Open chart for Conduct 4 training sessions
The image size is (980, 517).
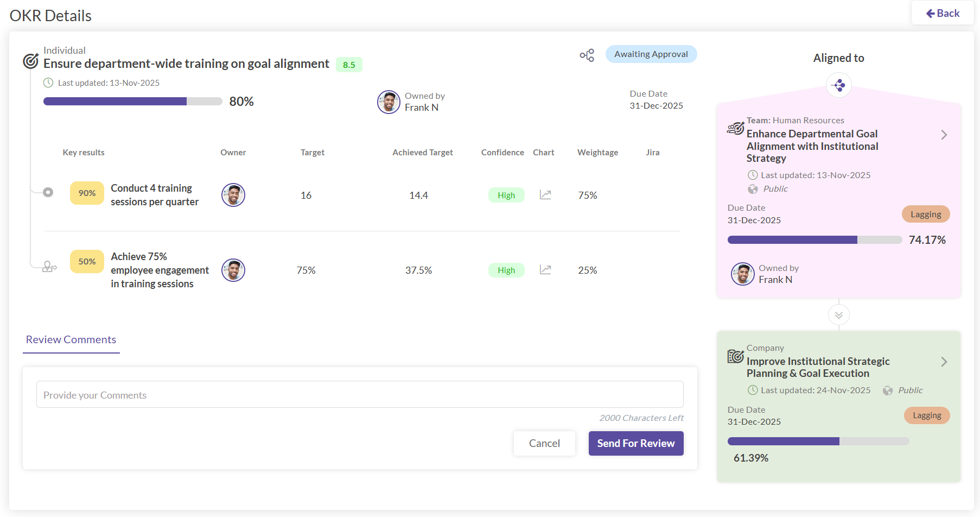tap(545, 195)
